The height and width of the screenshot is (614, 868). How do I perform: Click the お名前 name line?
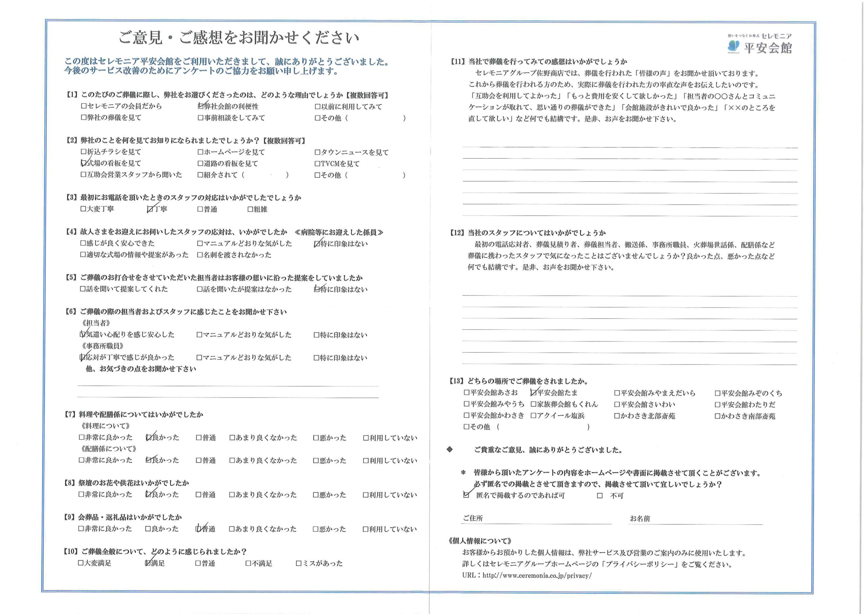(x=696, y=519)
